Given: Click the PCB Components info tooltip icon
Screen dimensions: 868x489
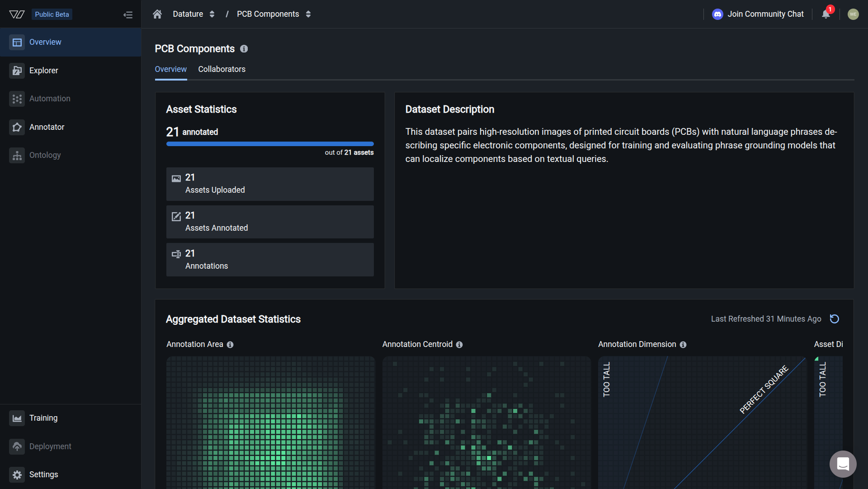Looking at the screenshot, I should pos(244,49).
